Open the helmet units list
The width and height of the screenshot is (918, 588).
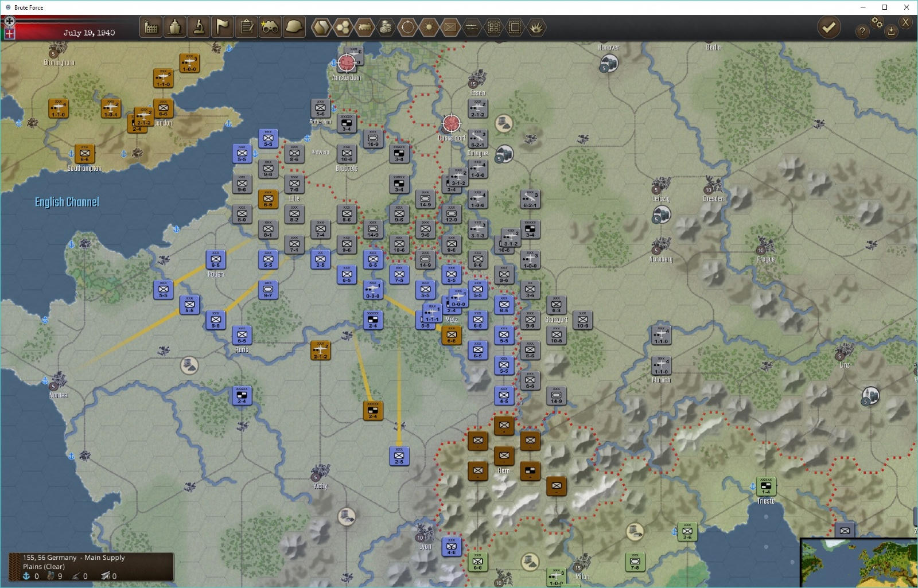point(294,27)
